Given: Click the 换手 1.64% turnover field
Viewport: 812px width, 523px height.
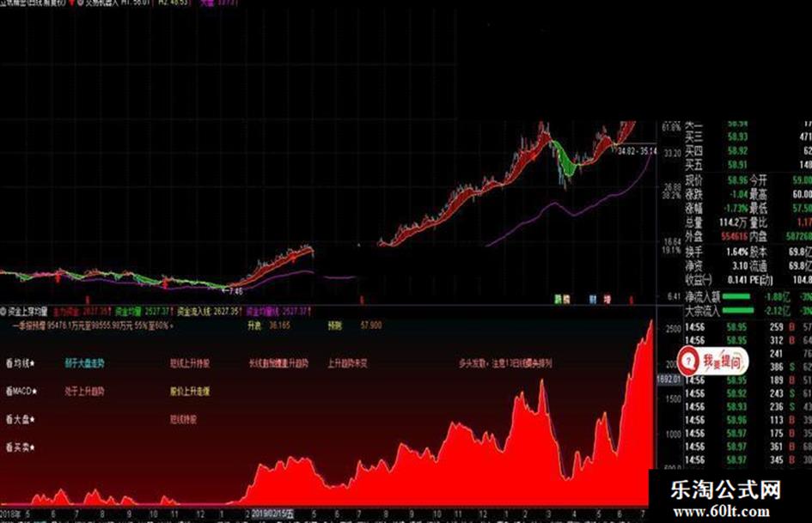Looking at the screenshot, I should coord(717,252).
